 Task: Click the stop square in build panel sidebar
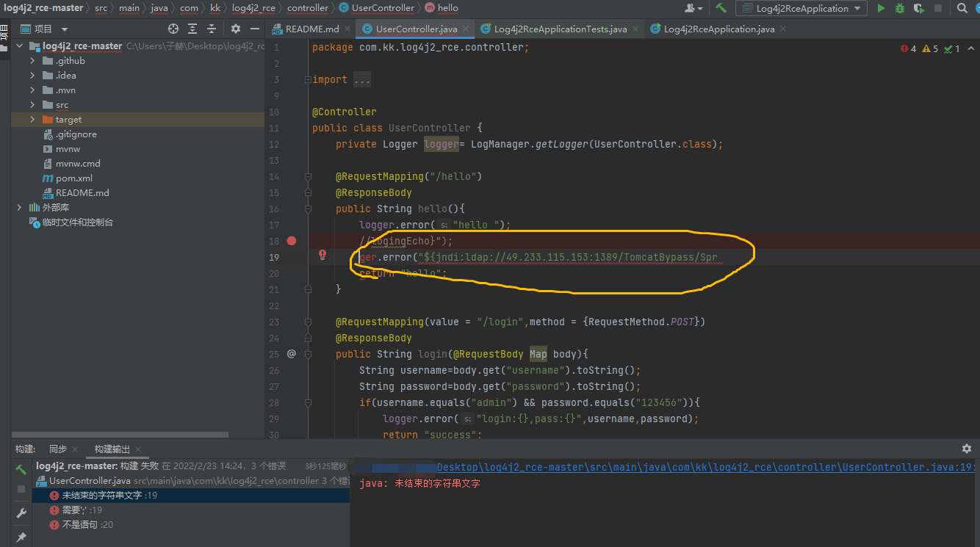pyautogui.click(x=21, y=489)
